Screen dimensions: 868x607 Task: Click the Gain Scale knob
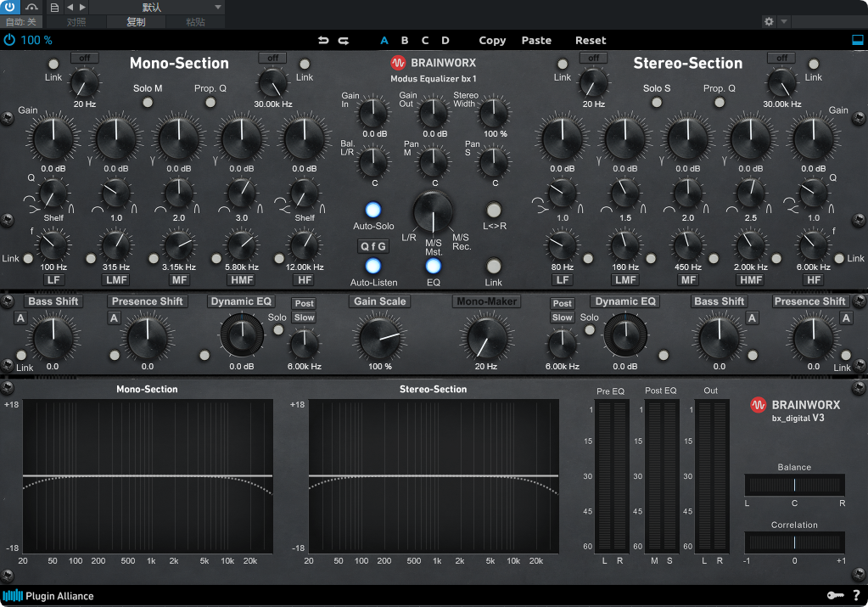[x=380, y=337]
